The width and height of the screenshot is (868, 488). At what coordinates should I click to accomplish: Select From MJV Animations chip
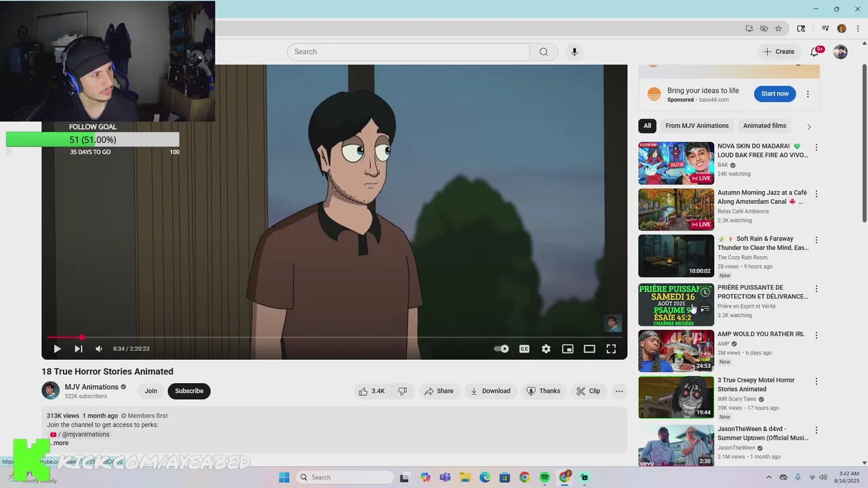[x=697, y=125]
